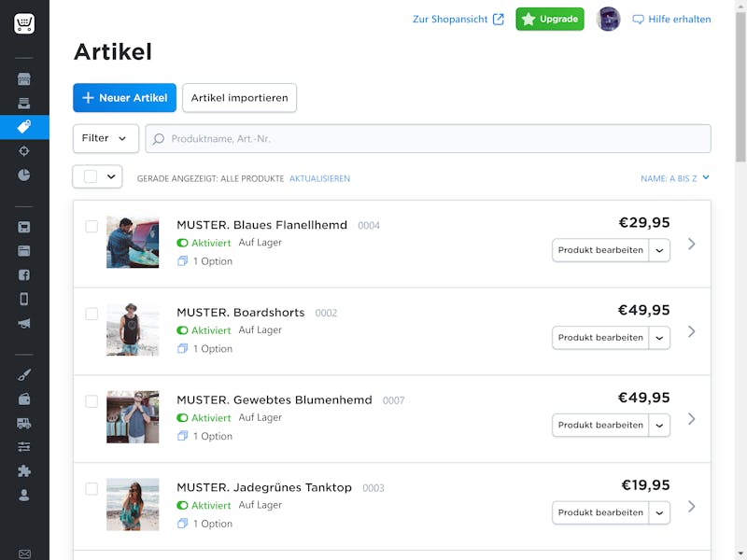Open the storefront icon in sidebar
The width and height of the screenshot is (747, 560).
24,78
